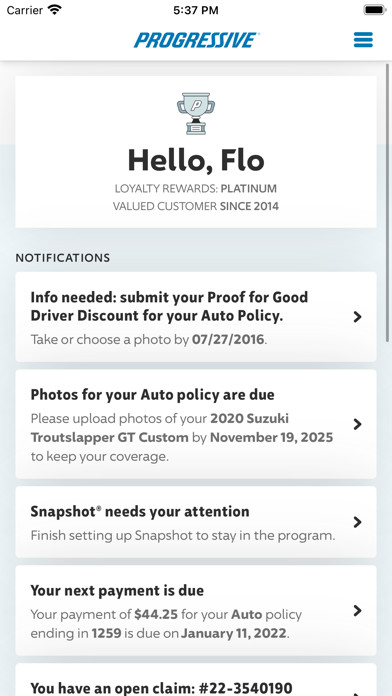The width and height of the screenshot is (392, 696).
Task: Tap the battery status icon
Action: pos(375,10)
